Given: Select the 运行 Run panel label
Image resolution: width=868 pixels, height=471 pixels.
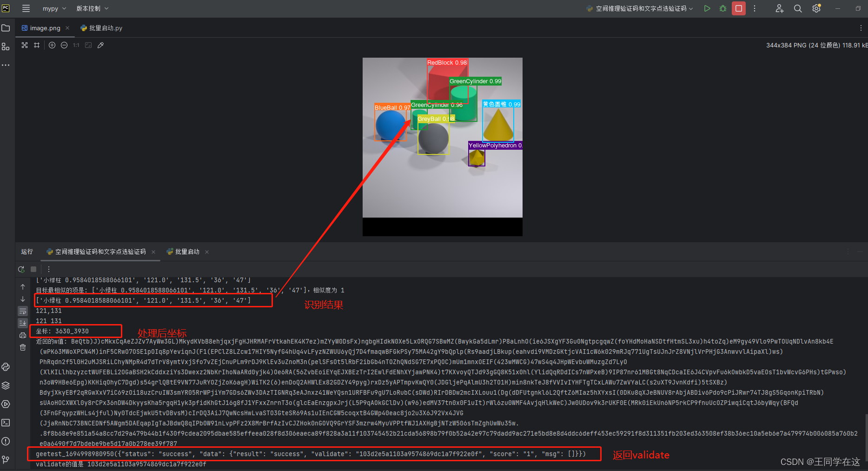Looking at the screenshot, I should pos(27,252).
